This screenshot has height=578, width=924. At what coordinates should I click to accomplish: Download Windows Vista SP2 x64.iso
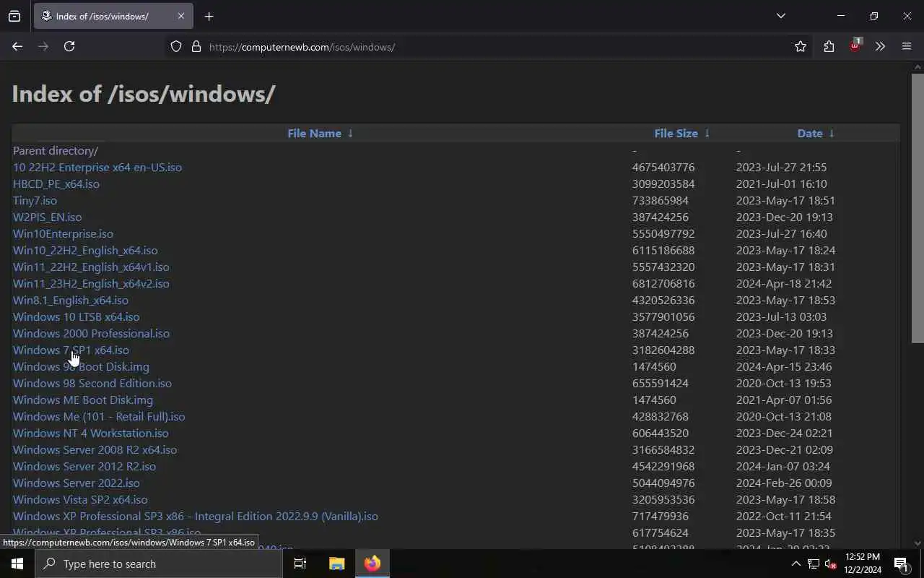[x=80, y=499]
